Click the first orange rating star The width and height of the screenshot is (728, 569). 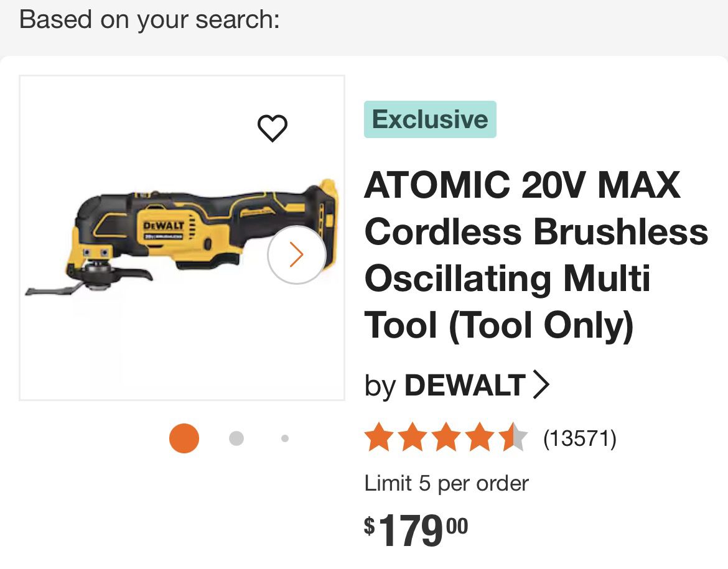pyautogui.click(x=380, y=437)
